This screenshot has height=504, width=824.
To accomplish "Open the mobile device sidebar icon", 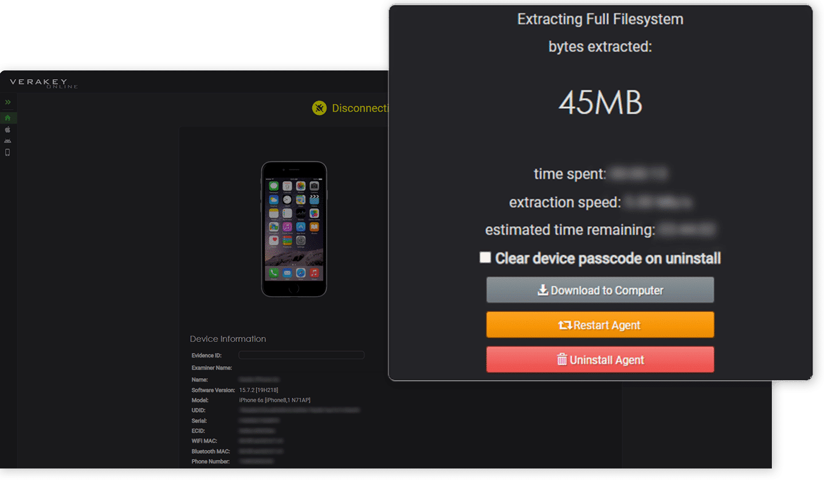I will pyautogui.click(x=7, y=152).
